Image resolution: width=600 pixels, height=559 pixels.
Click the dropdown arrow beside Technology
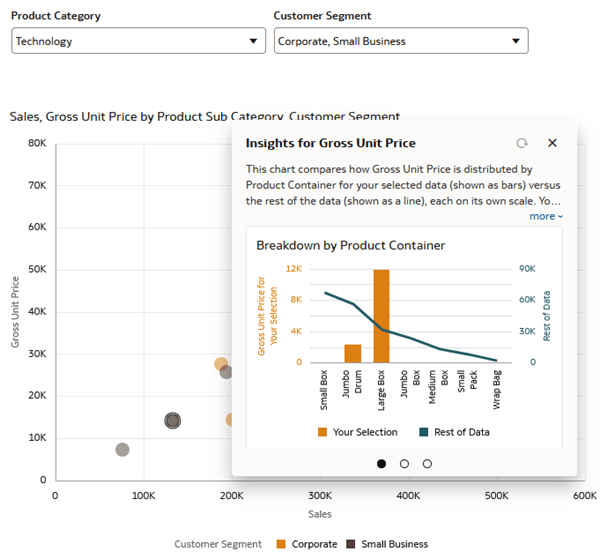click(x=252, y=41)
